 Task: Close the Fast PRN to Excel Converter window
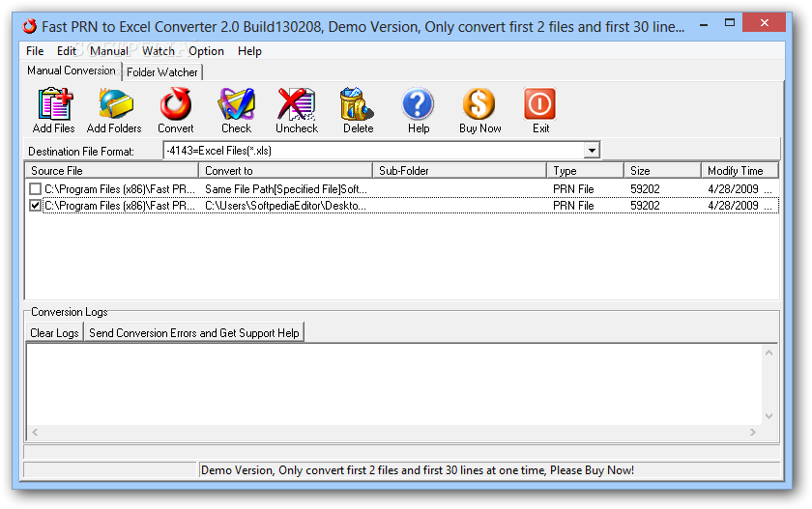tap(764, 23)
